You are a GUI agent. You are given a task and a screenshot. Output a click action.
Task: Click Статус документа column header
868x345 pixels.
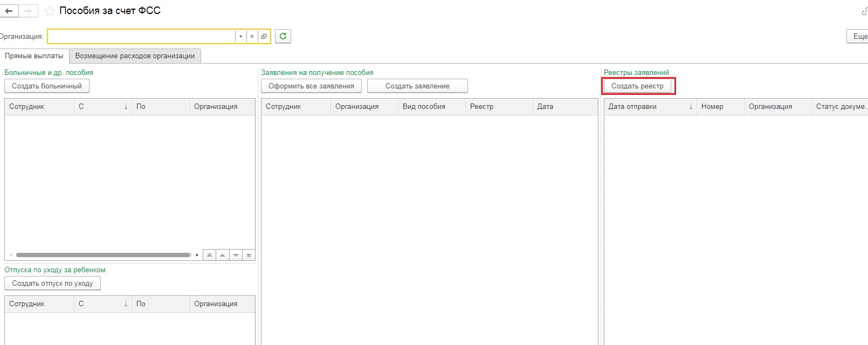840,107
